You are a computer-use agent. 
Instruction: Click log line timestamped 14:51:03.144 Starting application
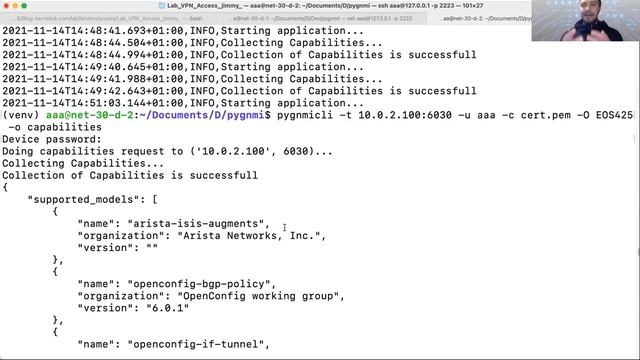[183, 103]
